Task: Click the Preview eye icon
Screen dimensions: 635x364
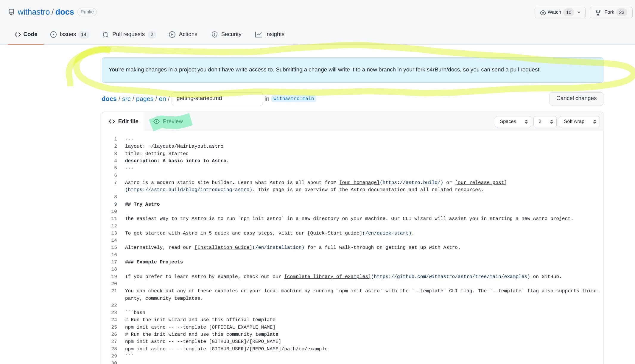Action: click(x=156, y=121)
